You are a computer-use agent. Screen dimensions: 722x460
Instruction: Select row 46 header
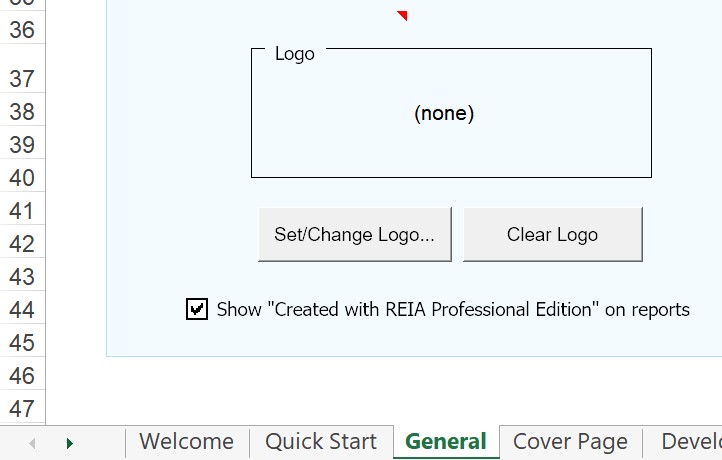coord(22,376)
